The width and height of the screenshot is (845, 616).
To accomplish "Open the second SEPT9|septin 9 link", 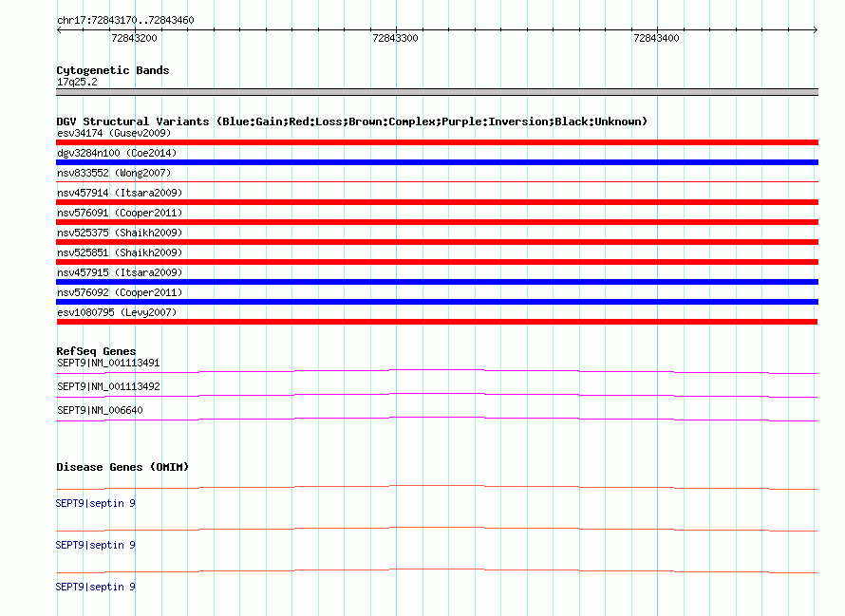I will [95, 546].
